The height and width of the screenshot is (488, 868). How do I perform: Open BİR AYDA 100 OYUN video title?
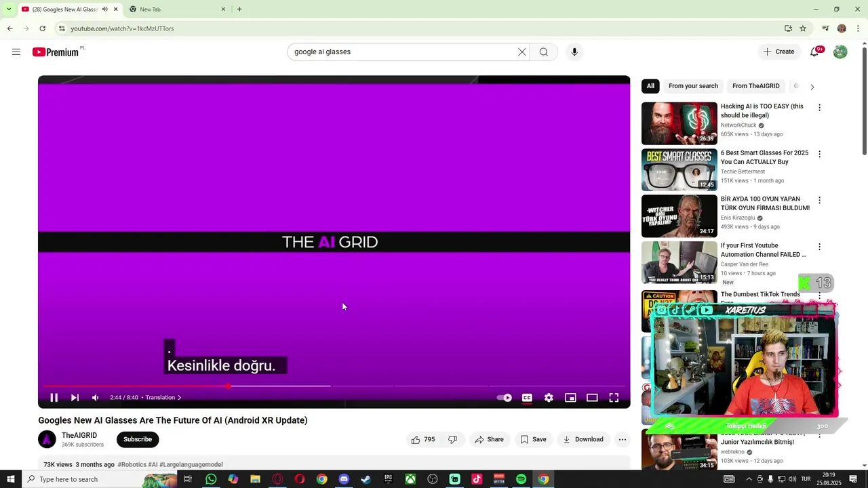click(x=765, y=203)
